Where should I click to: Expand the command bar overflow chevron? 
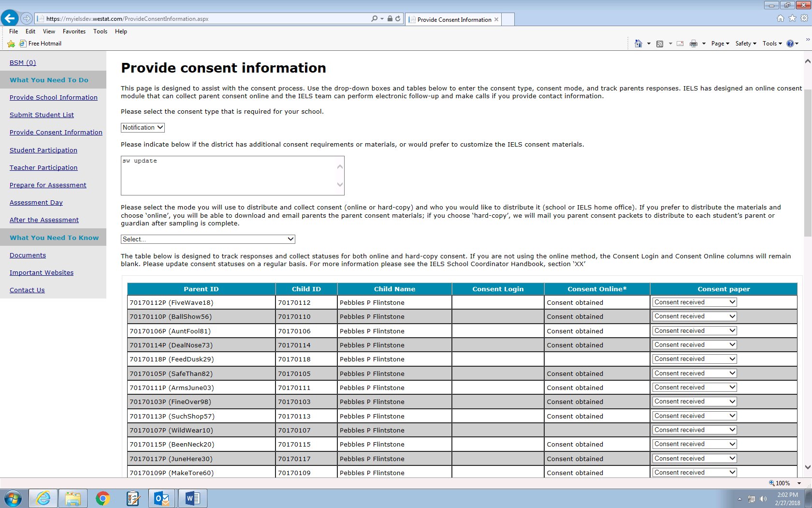pos(808,40)
